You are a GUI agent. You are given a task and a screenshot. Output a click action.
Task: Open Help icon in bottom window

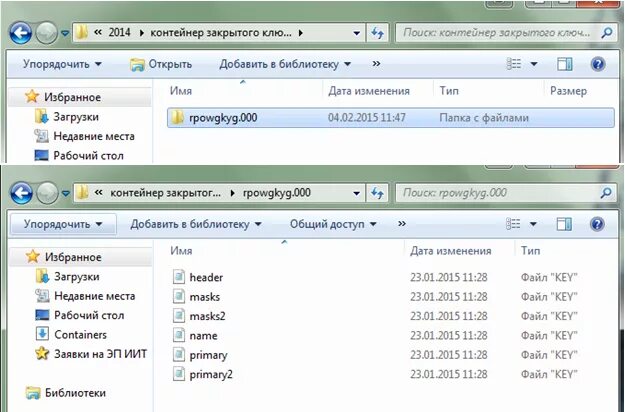click(x=597, y=224)
